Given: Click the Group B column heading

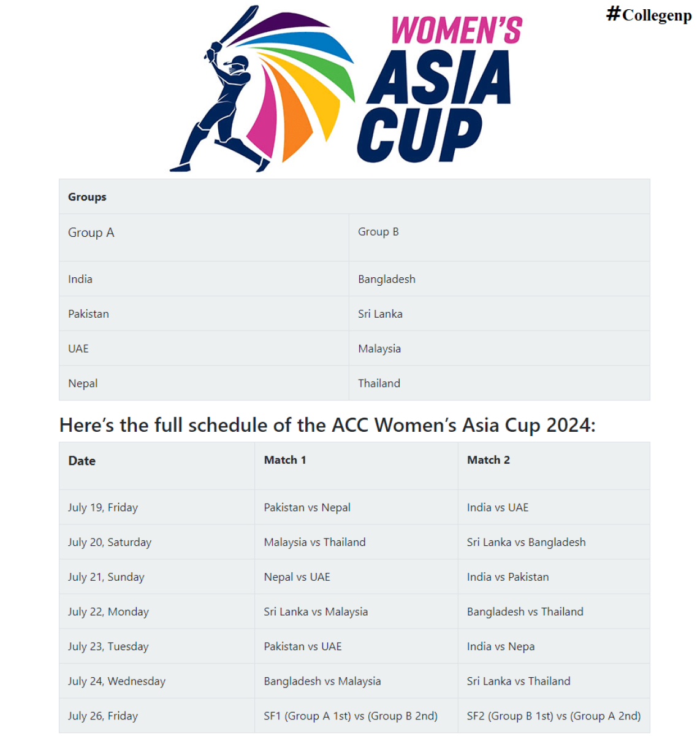Looking at the screenshot, I should 378,232.
